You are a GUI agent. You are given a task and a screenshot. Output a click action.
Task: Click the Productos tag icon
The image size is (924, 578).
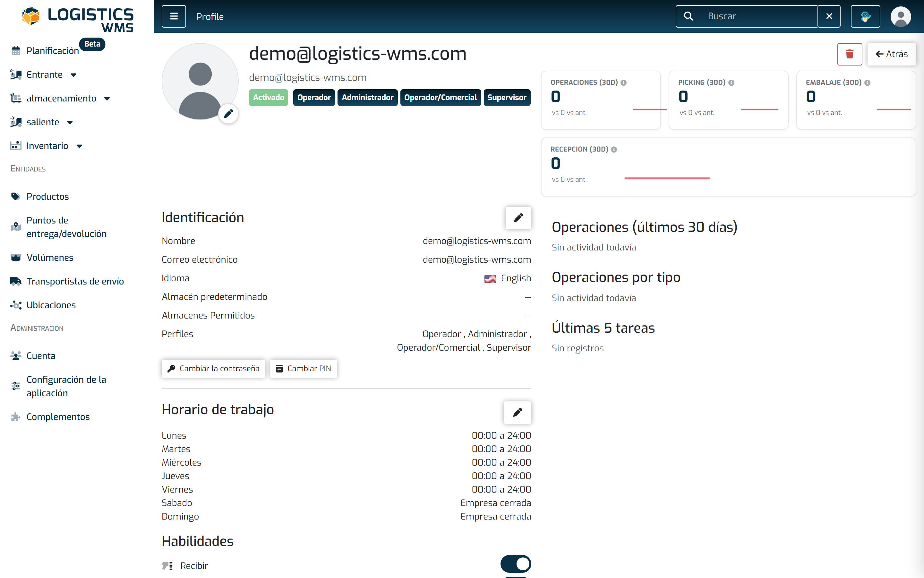click(x=16, y=197)
